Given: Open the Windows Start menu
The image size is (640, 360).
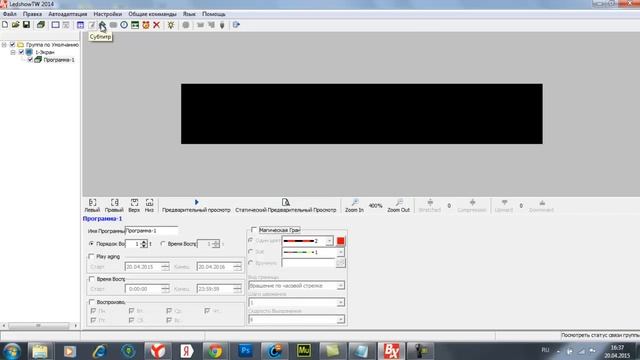Looking at the screenshot, I should coord(11,351).
